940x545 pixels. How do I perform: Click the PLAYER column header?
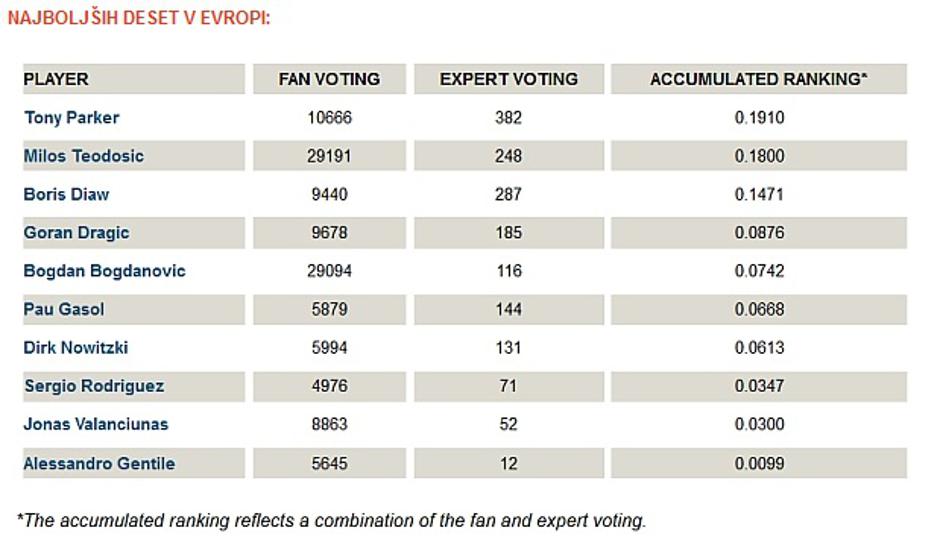[56, 79]
